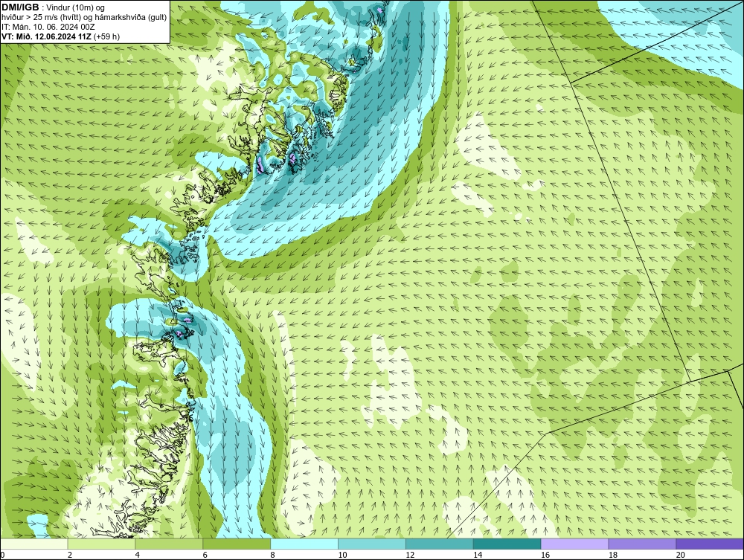The height and width of the screenshot is (560, 744).
Task: Click the legend scale label 16
Action: [x=545, y=555]
